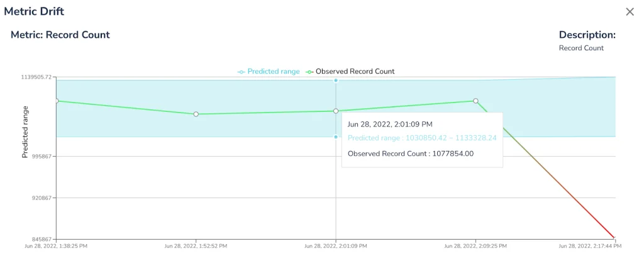644x256 pixels.
Task: Toggle the Observed Record Count legend label
Action: [x=355, y=72]
